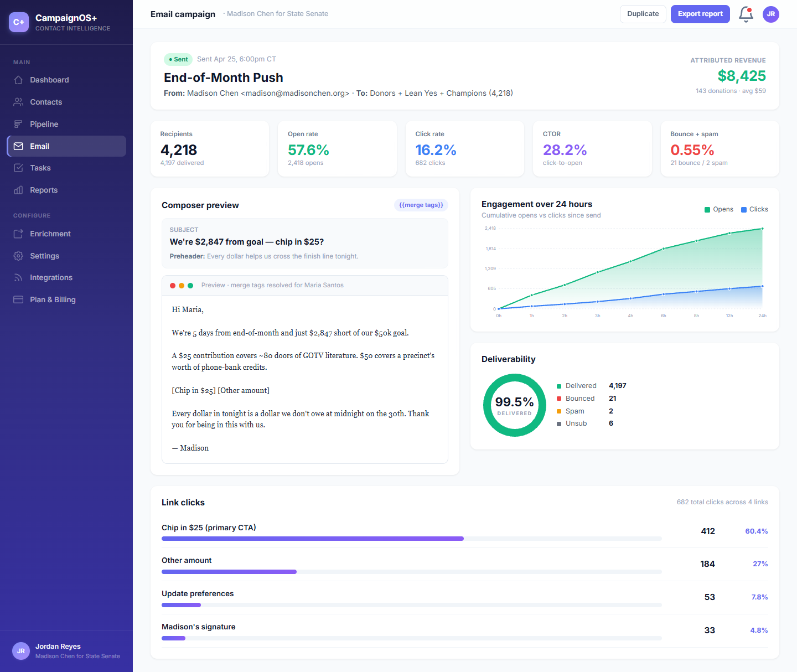Click the Preheader text line

click(263, 256)
